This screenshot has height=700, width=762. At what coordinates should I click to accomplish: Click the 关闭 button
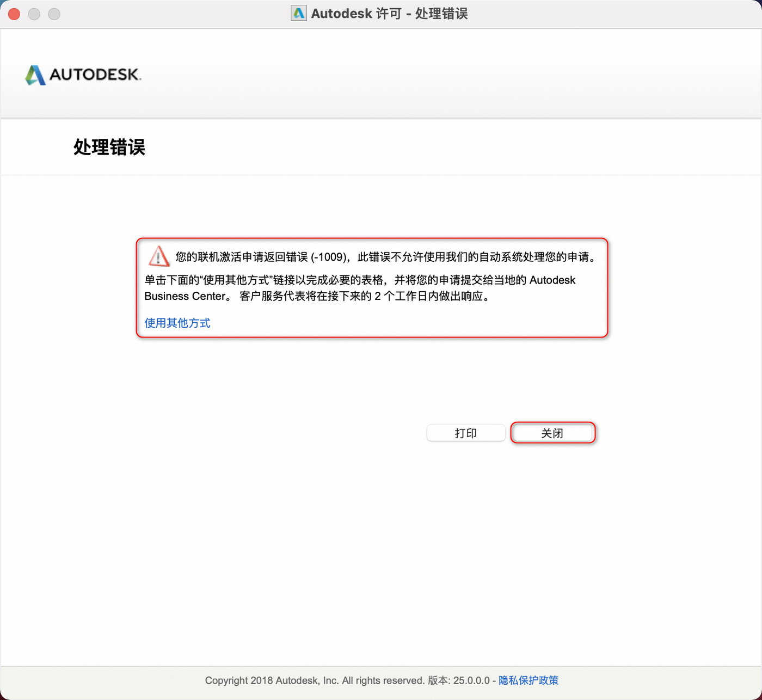552,433
